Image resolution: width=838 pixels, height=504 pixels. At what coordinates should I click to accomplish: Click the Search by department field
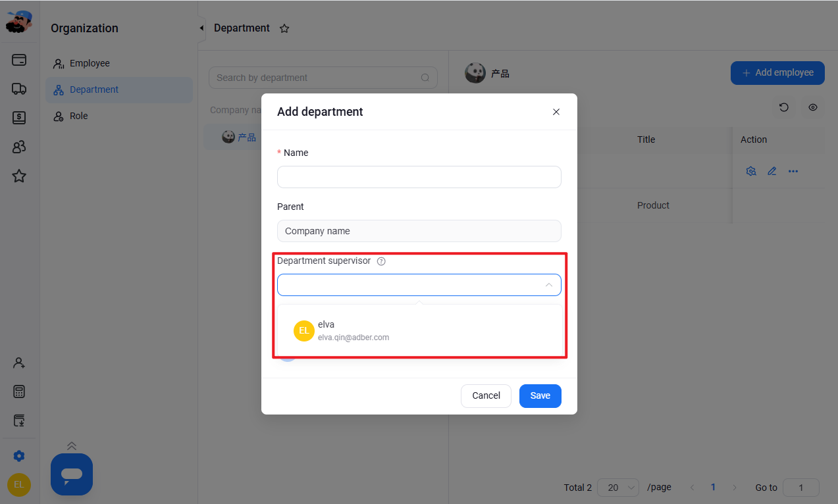pyautogui.click(x=323, y=78)
